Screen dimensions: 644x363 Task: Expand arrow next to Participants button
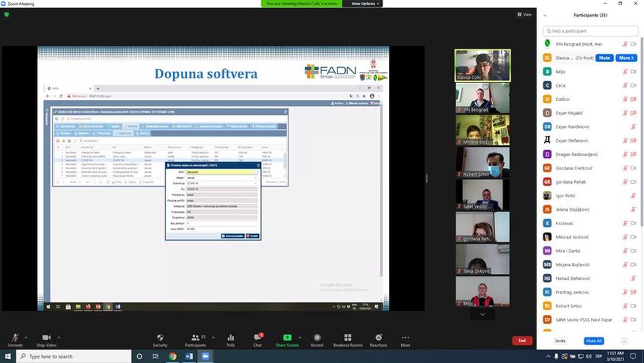coord(213,337)
